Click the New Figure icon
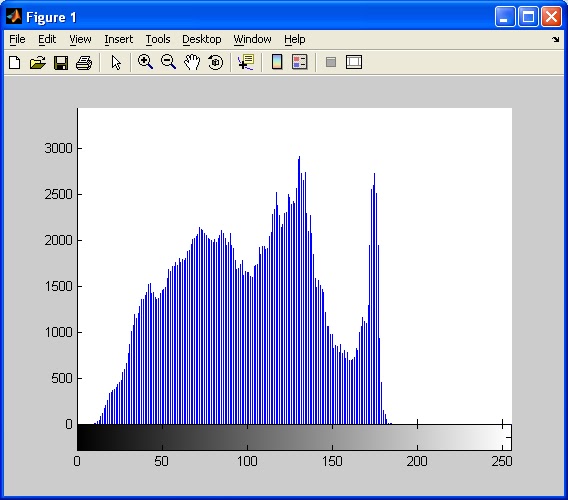568x500 pixels. coord(14,62)
